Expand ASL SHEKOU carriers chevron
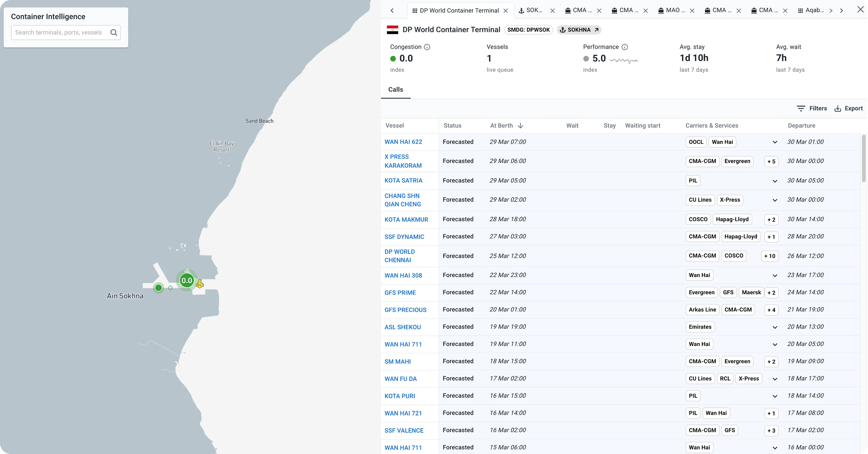This screenshot has height=454, width=868. (x=775, y=327)
